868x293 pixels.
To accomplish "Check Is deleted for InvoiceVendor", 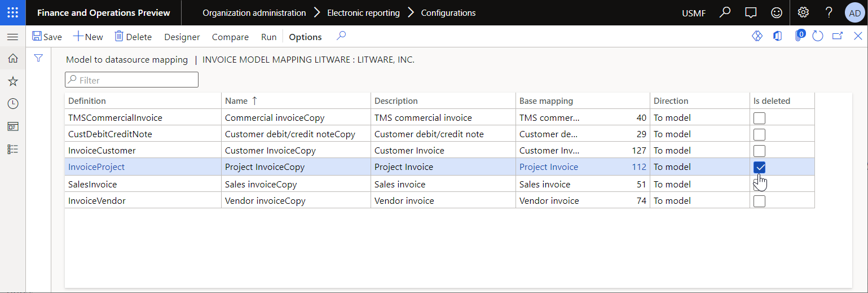I will pos(759,201).
